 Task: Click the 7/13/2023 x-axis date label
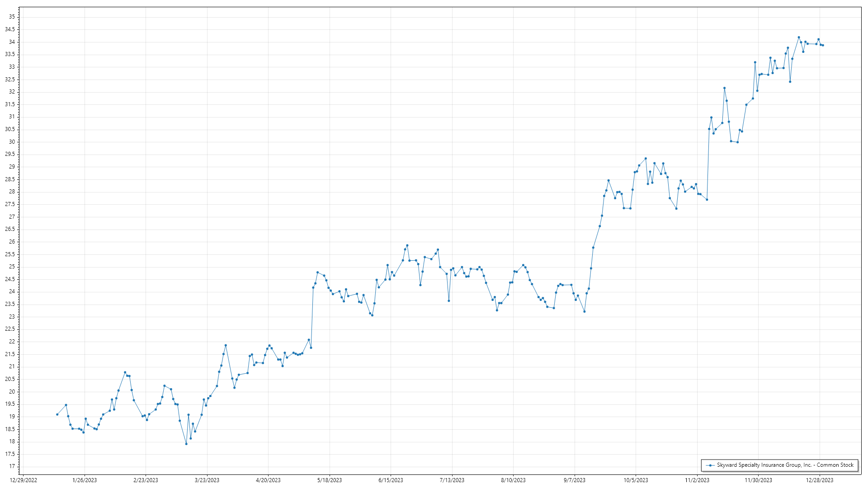click(452, 480)
